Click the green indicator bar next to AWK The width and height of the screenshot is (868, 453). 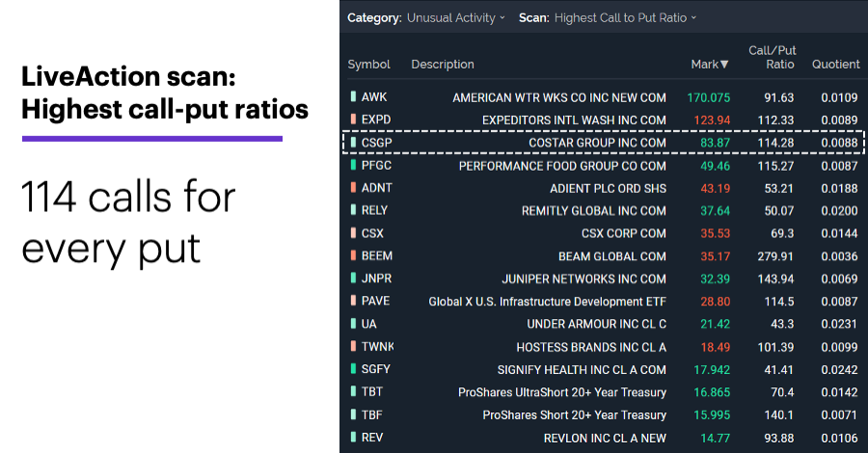pos(353,96)
